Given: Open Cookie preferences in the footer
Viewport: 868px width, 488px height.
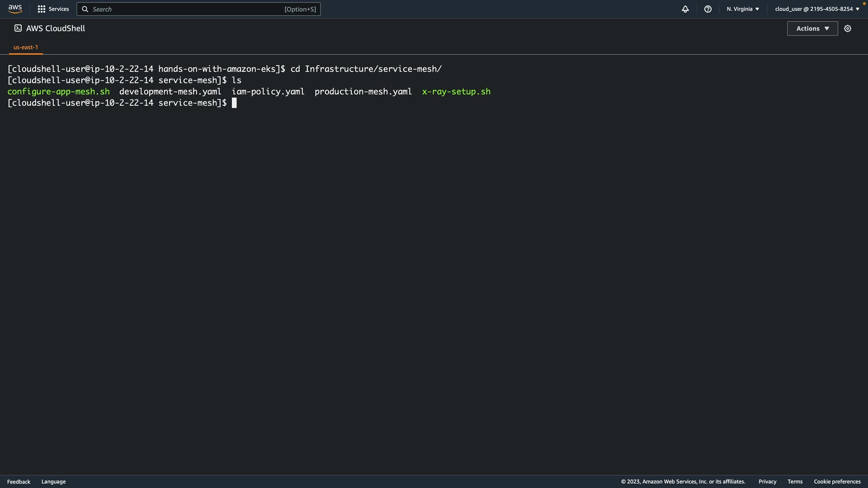Looking at the screenshot, I should [x=837, y=482].
